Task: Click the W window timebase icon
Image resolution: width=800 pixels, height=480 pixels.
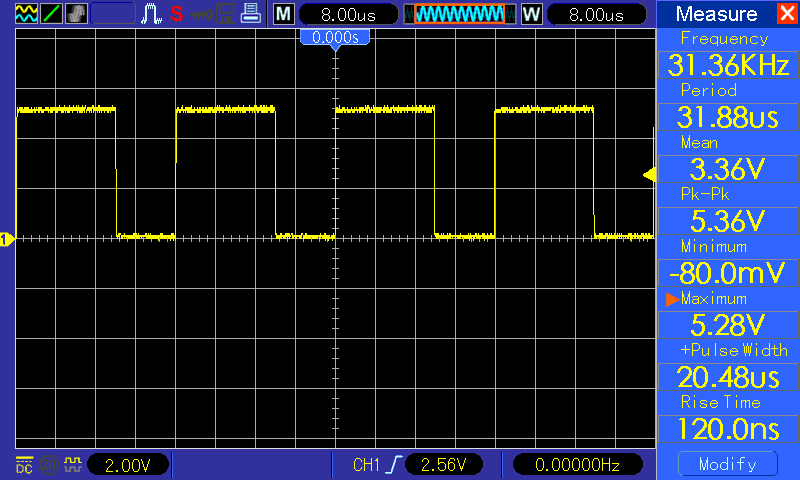Action: point(531,14)
